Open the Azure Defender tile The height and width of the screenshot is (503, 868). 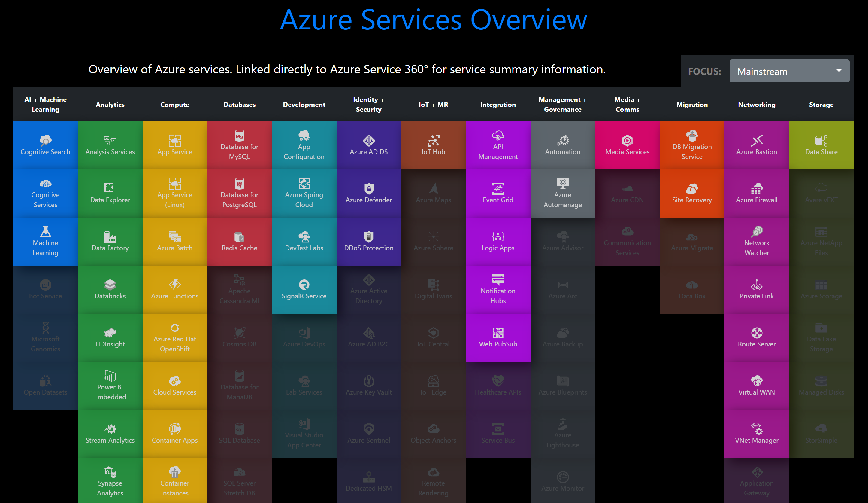(x=369, y=194)
